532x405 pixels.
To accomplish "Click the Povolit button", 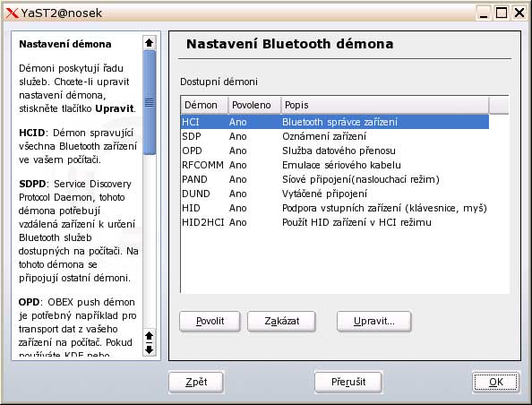I will 210,321.
